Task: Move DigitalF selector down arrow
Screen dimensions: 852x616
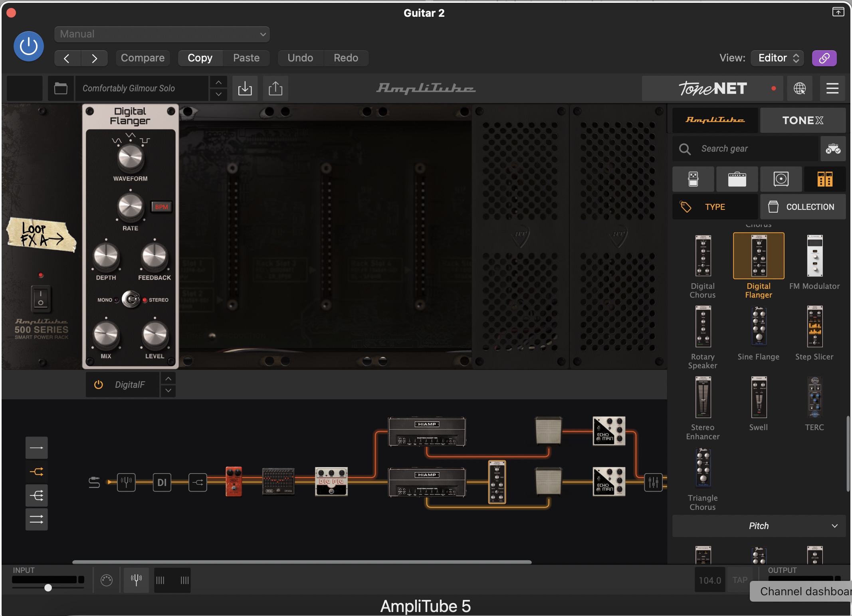Action: pos(168,391)
